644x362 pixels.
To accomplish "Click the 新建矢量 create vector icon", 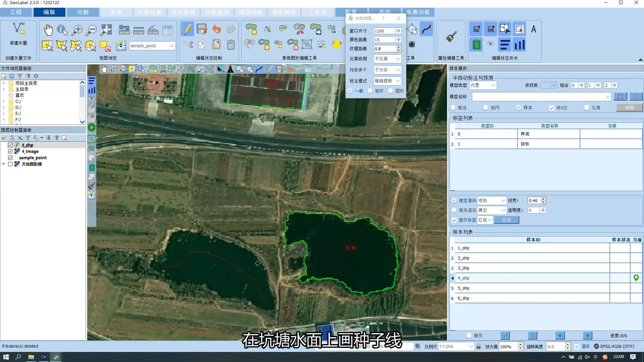I will coord(18,29).
